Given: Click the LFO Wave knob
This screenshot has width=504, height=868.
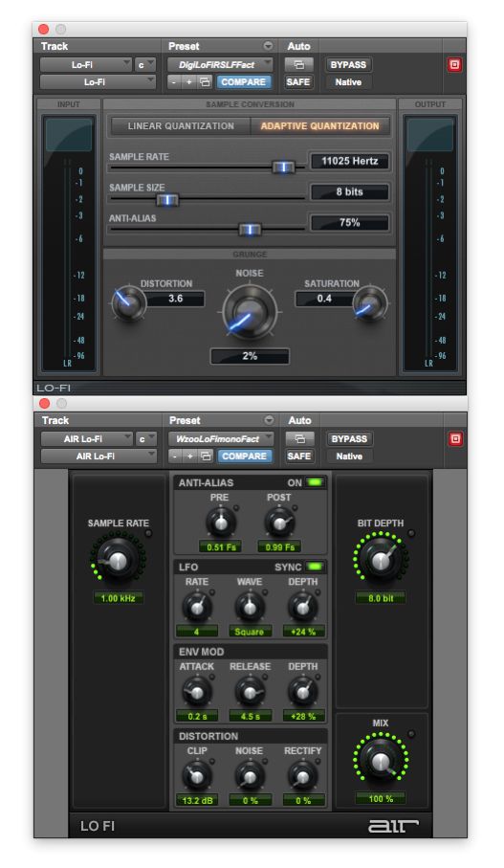Looking at the screenshot, I should click(250, 608).
